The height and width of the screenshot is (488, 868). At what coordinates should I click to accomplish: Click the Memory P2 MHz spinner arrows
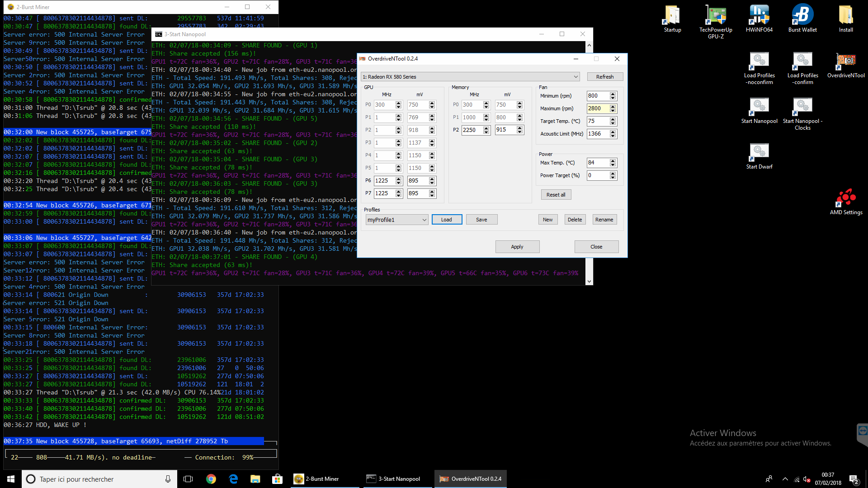pos(486,130)
